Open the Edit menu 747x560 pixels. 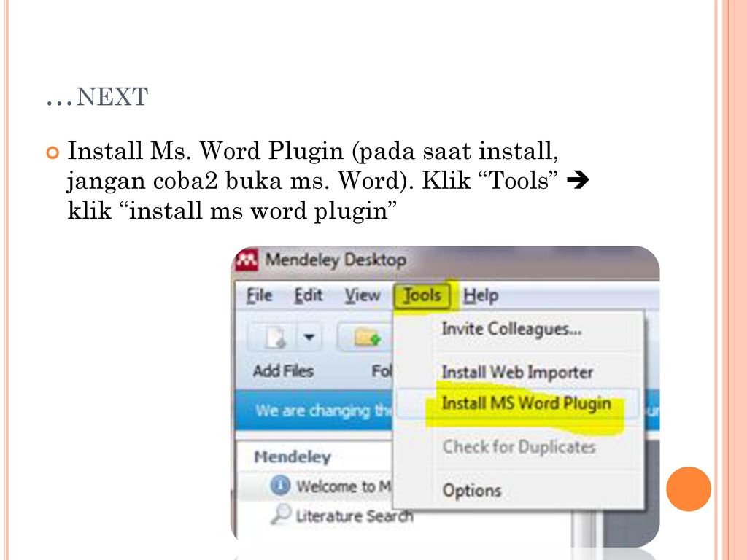click(309, 296)
